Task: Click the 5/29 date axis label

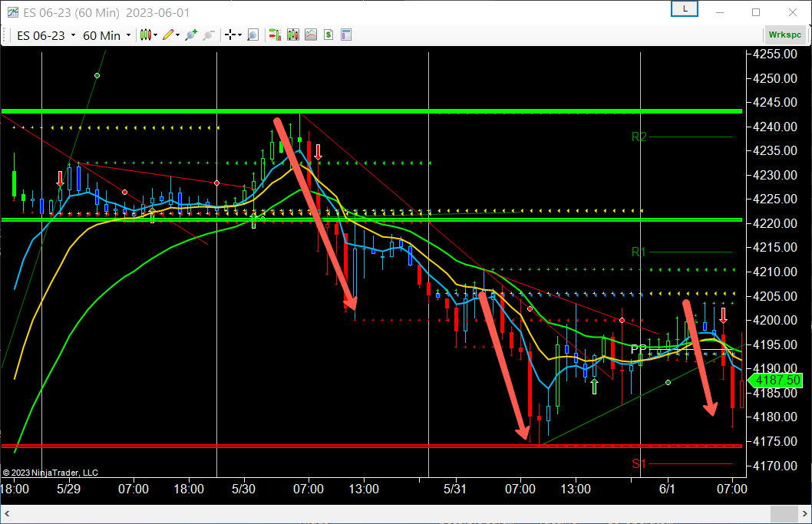Action: [68, 489]
